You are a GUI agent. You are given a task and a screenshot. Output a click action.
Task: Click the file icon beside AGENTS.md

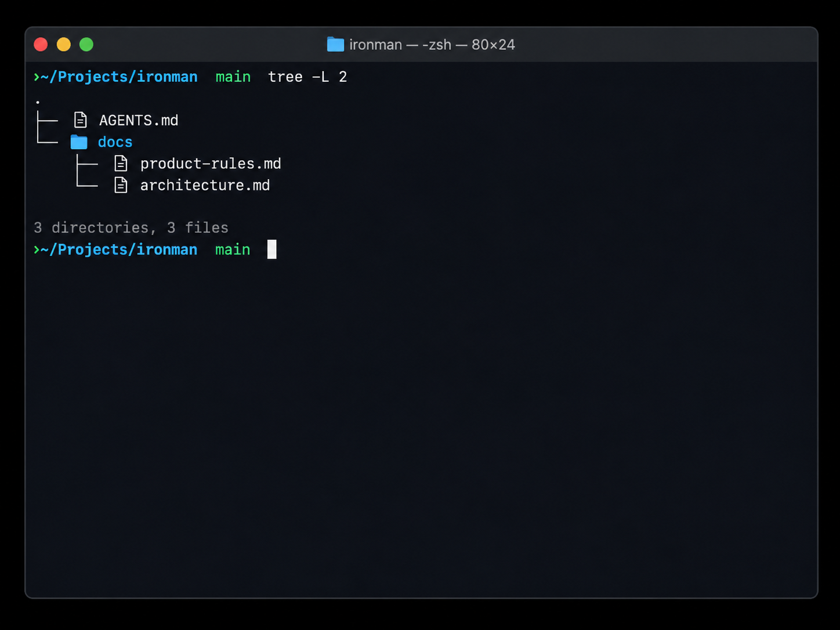pos(81,120)
